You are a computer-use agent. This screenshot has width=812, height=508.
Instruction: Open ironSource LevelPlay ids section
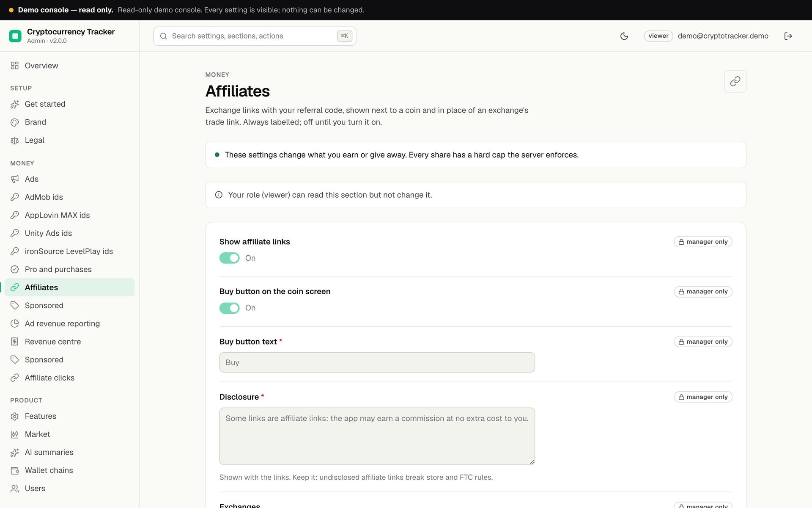70,251
